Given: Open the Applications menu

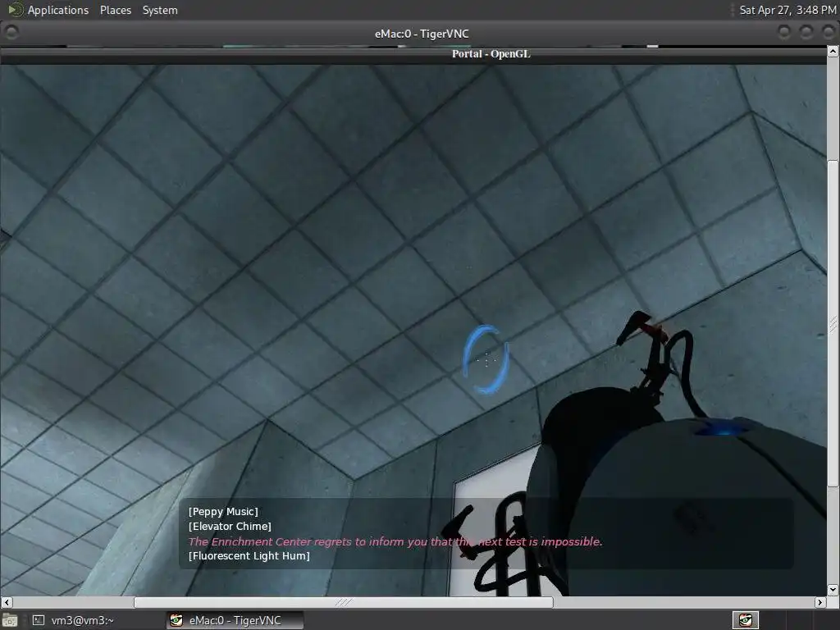Looking at the screenshot, I should click(58, 10).
